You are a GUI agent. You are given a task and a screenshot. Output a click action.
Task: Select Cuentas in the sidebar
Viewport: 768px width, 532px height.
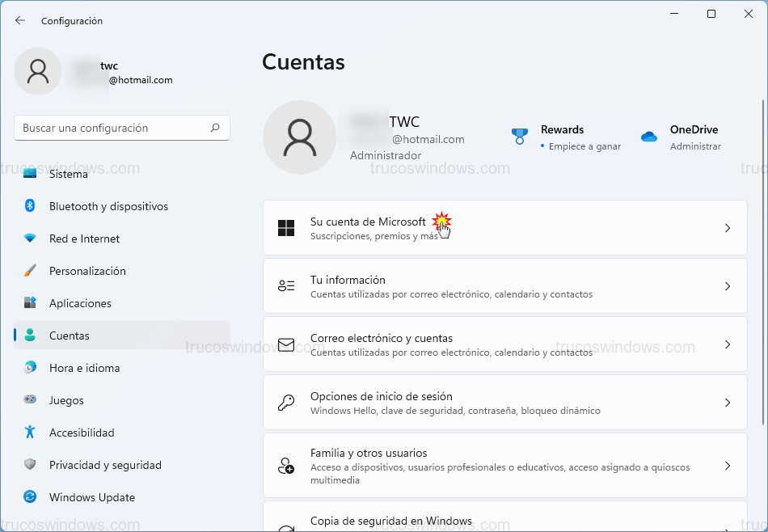pyautogui.click(x=69, y=336)
